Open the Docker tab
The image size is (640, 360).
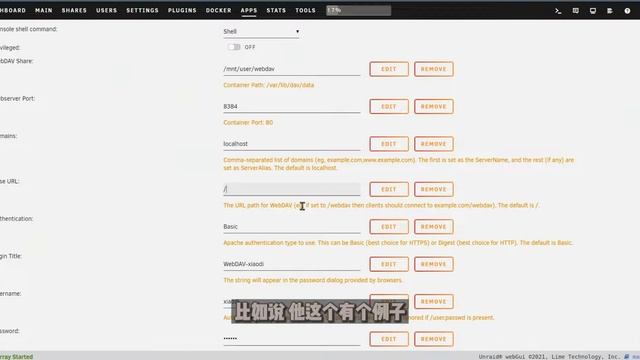pos(218,10)
